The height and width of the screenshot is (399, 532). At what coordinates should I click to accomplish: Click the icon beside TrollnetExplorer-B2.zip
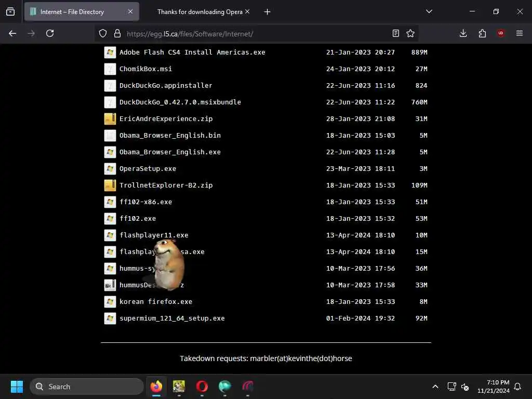click(x=110, y=185)
